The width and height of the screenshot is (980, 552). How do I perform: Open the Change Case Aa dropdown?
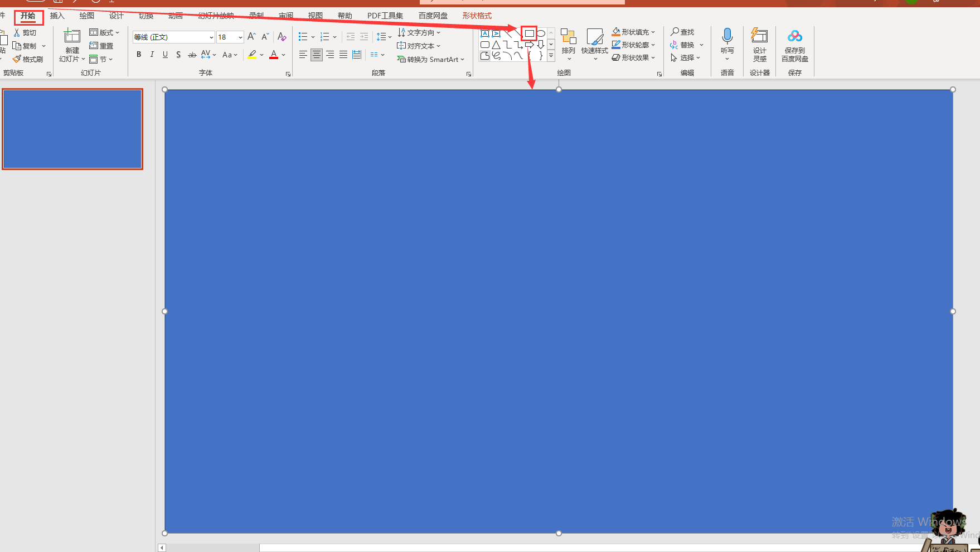(230, 55)
